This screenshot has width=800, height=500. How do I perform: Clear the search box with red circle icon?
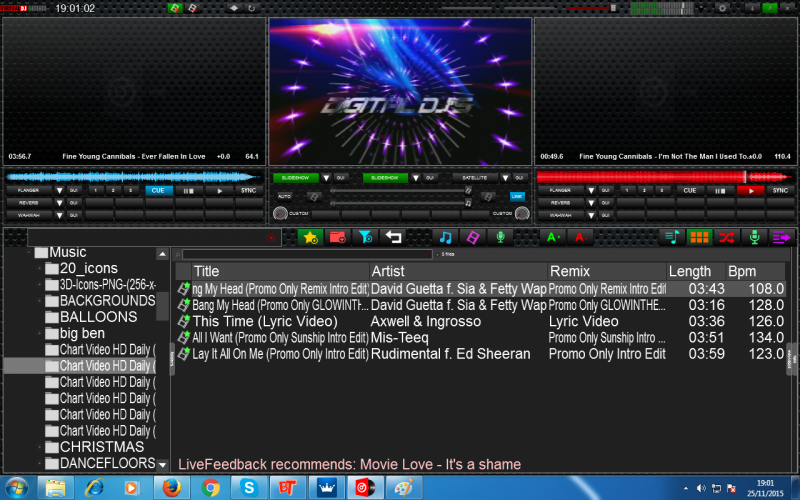[271, 238]
